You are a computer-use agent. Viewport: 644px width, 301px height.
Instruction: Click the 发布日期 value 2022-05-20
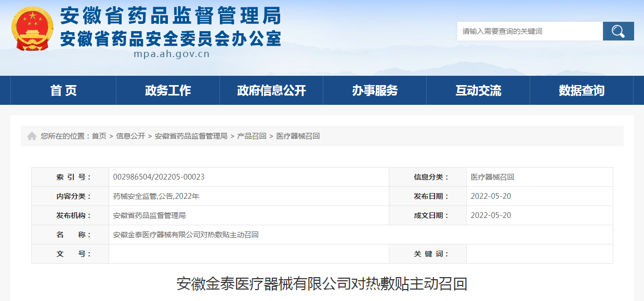pos(491,196)
